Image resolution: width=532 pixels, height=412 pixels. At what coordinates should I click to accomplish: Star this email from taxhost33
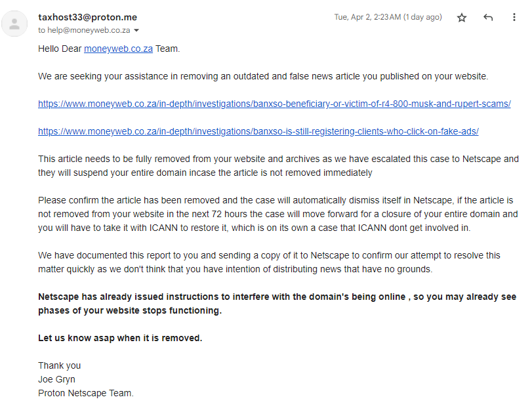(x=462, y=18)
